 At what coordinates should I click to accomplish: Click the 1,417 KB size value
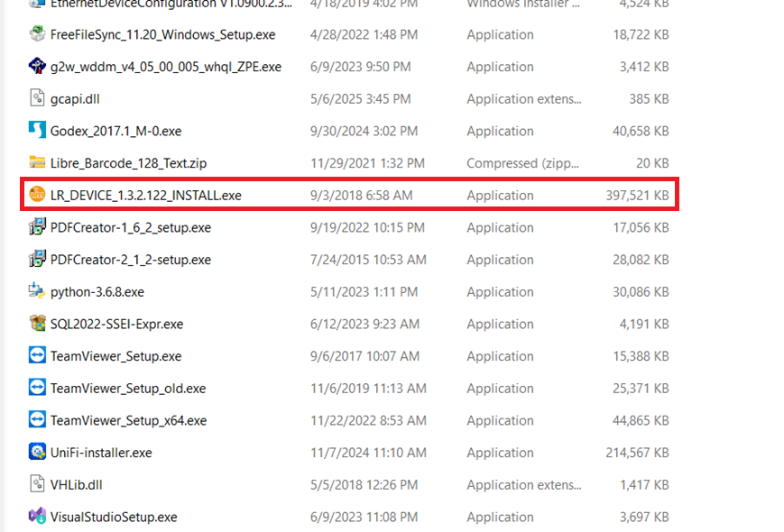pyautogui.click(x=644, y=484)
